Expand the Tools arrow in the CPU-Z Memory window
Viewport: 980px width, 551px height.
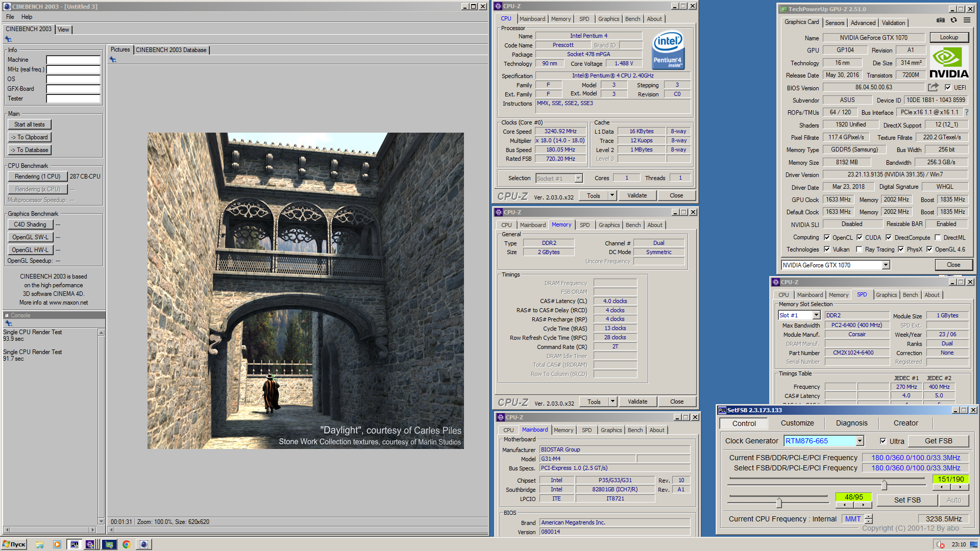612,402
